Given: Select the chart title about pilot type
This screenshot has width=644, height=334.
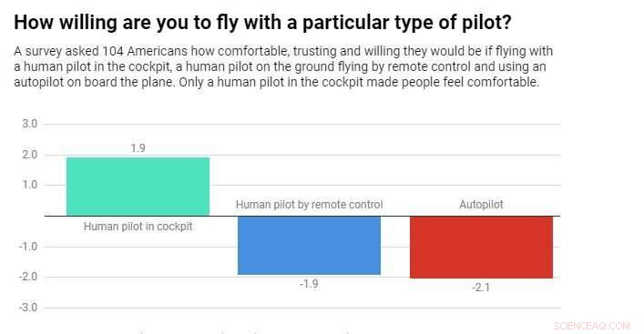Looking at the screenshot, I should pyautogui.click(x=263, y=22).
